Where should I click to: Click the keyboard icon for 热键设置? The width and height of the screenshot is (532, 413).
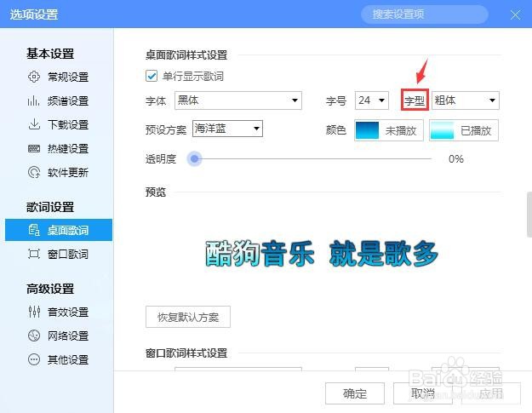[x=34, y=148]
